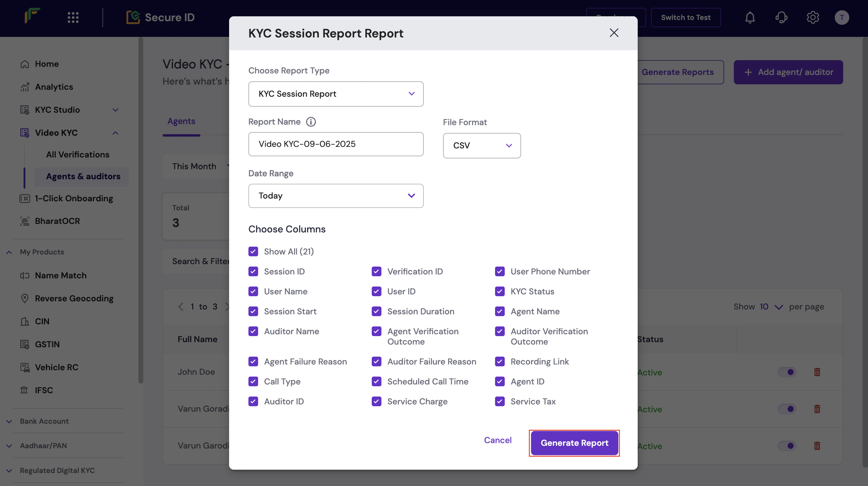Open Analytics in the sidebar
This screenshot has height=486, width=868.
pyautogui.click(x=54, y=87)
